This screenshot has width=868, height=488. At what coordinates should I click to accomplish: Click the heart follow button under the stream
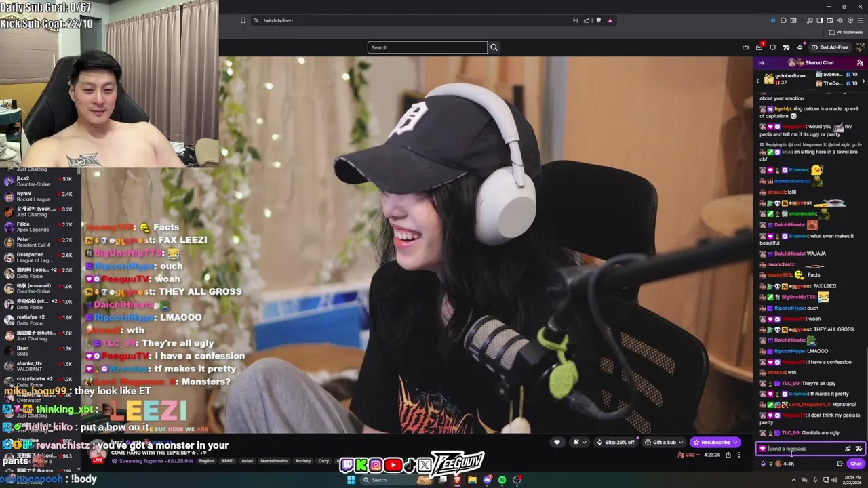pyautogui.click(x=557, y=443)
